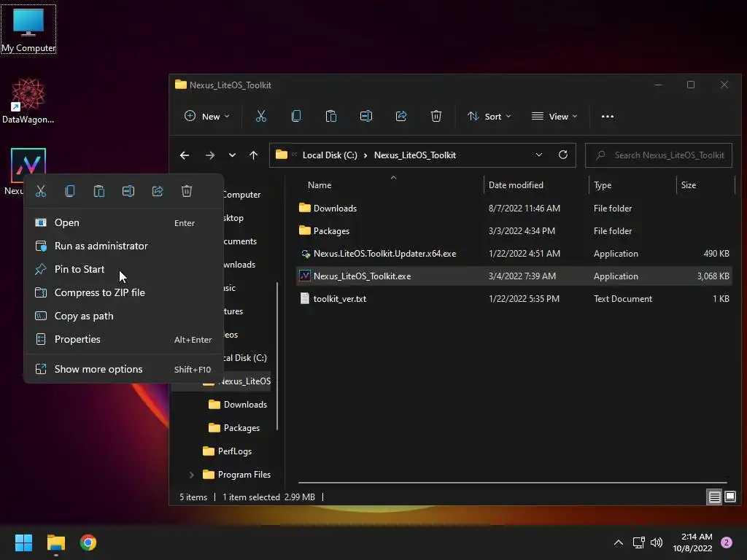Go back with the left arrow button
The image size is (747, 560).
point(185,155)
